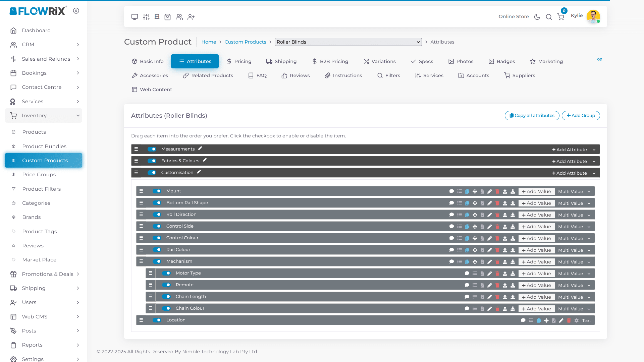The height and width of the screenshot is (362, 644).
Task: Delete the Mount attribute with trash icon
Action: pos(497,191)
